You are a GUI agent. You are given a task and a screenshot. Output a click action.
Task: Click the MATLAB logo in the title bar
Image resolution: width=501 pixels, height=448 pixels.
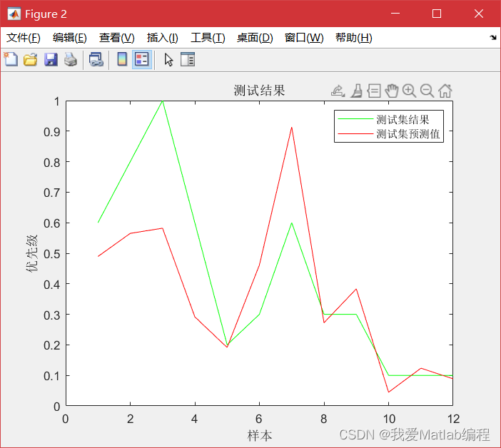pos(14,14)
